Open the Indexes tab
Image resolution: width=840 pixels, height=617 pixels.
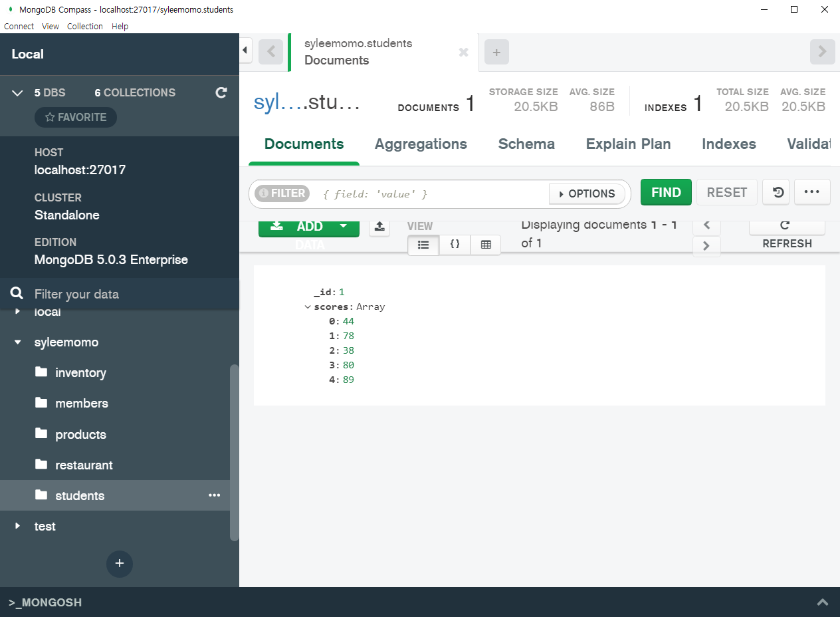(729, 144)
